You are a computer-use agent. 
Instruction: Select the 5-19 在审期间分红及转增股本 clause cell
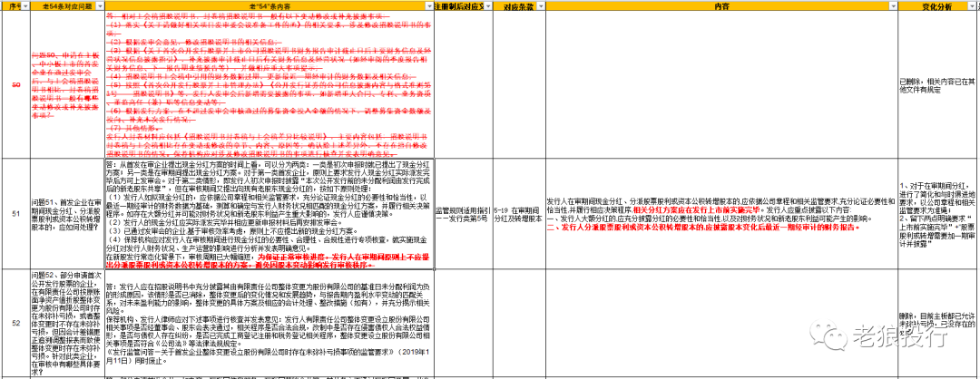(x=517, y=212)
